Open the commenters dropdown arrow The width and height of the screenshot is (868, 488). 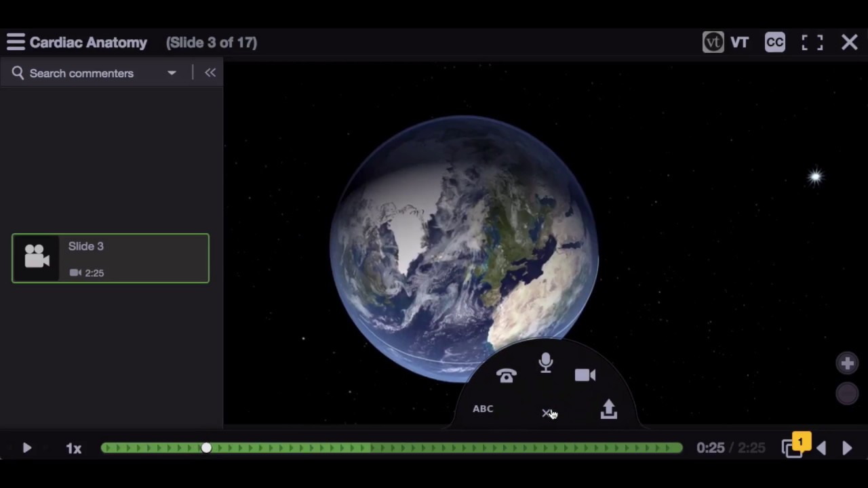172,73
